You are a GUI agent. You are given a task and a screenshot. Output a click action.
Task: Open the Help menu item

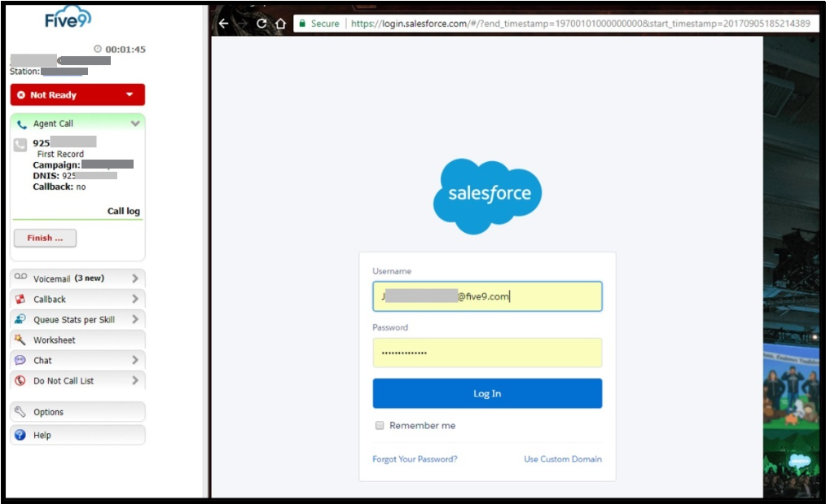click(77, 435)
